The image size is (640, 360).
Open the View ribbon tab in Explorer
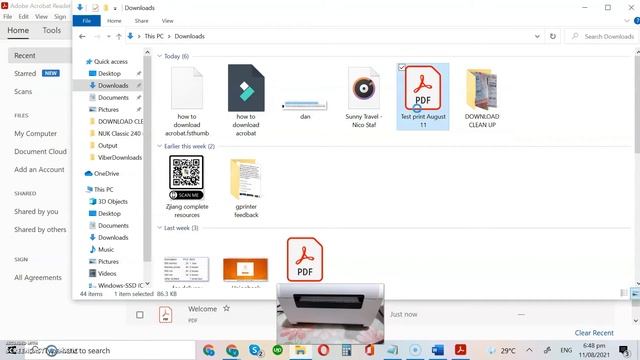click(167, 21)
